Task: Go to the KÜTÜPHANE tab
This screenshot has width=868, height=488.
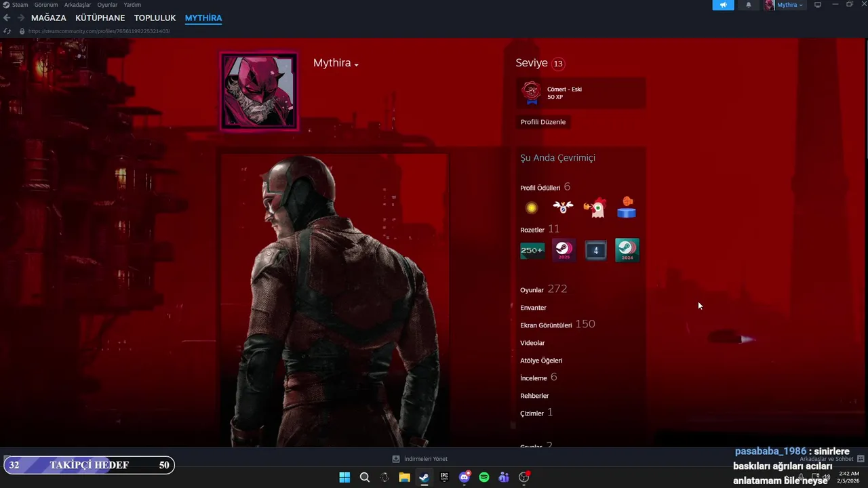Action: 100,18
